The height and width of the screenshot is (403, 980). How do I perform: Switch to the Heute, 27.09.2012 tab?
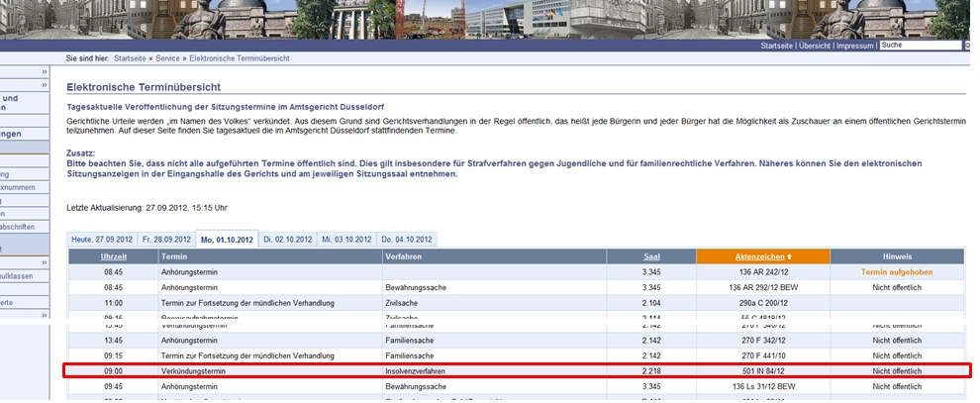pos(101,240)
